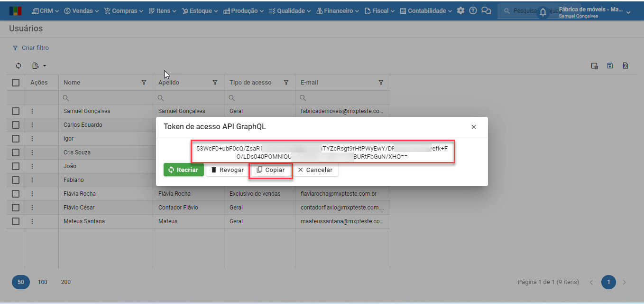Click the export file icon in toolbar

pos(35,66)
